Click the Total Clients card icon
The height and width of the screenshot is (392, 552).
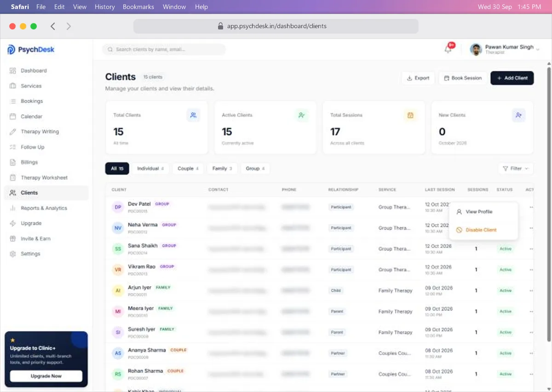[x=193, y=115]
